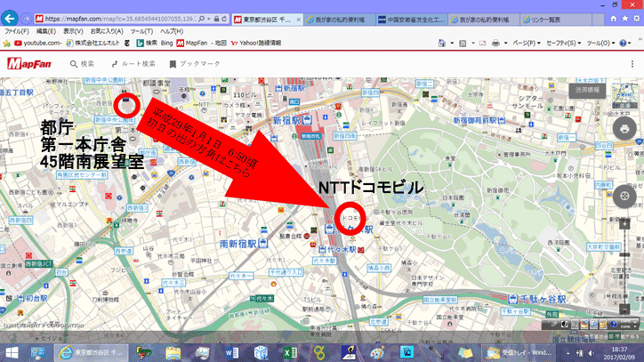
Task: Click the overview mini-map thumbnail
Action: click(x=624, y=96)
